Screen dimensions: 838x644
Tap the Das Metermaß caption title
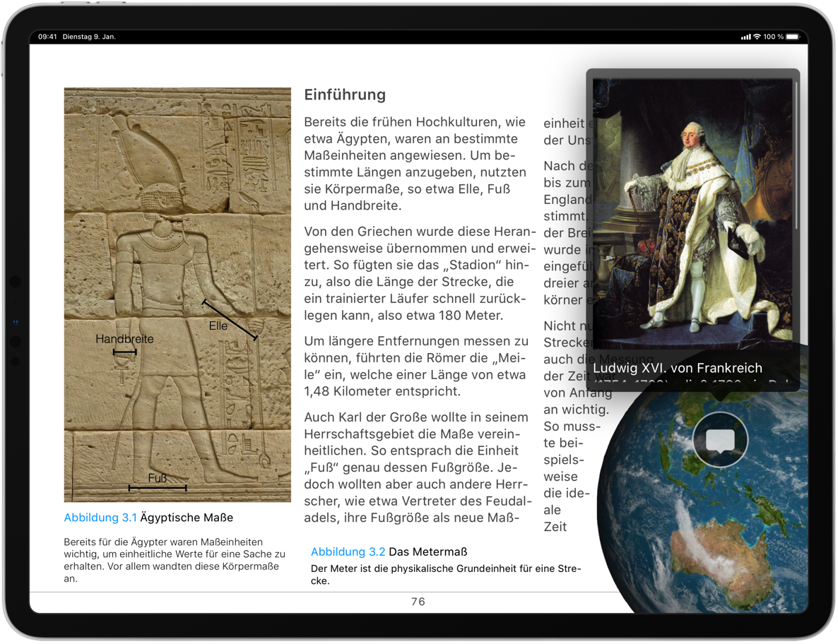tap(428, 551)
